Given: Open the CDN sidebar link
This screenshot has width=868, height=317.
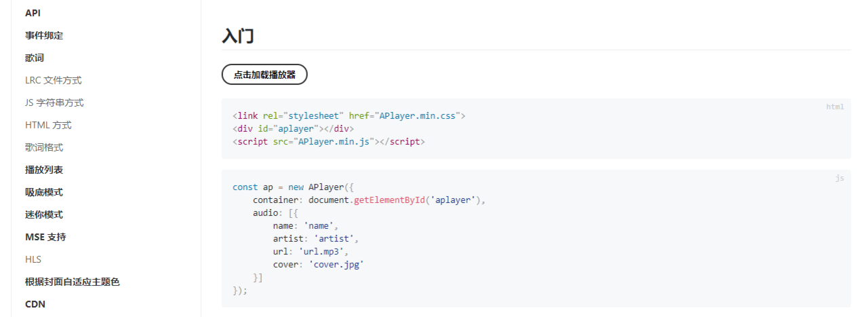Looking at the screenshot, I should tap(35, 304).
